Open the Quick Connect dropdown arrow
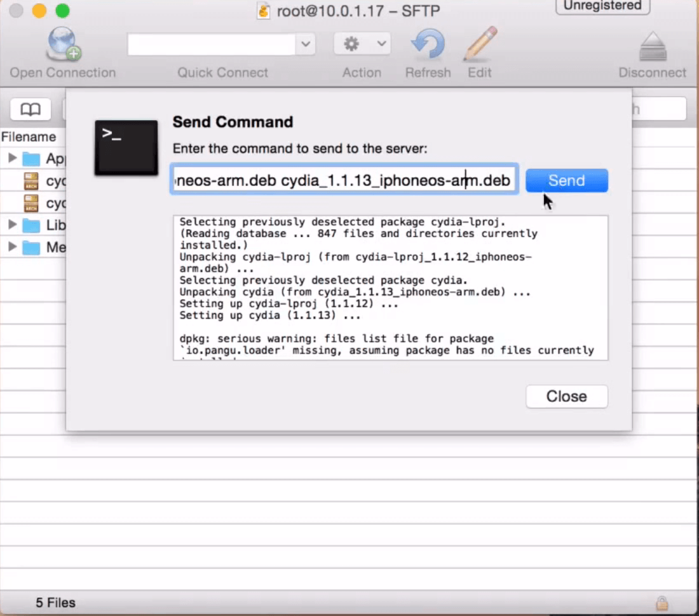 [x=306, y=44]
